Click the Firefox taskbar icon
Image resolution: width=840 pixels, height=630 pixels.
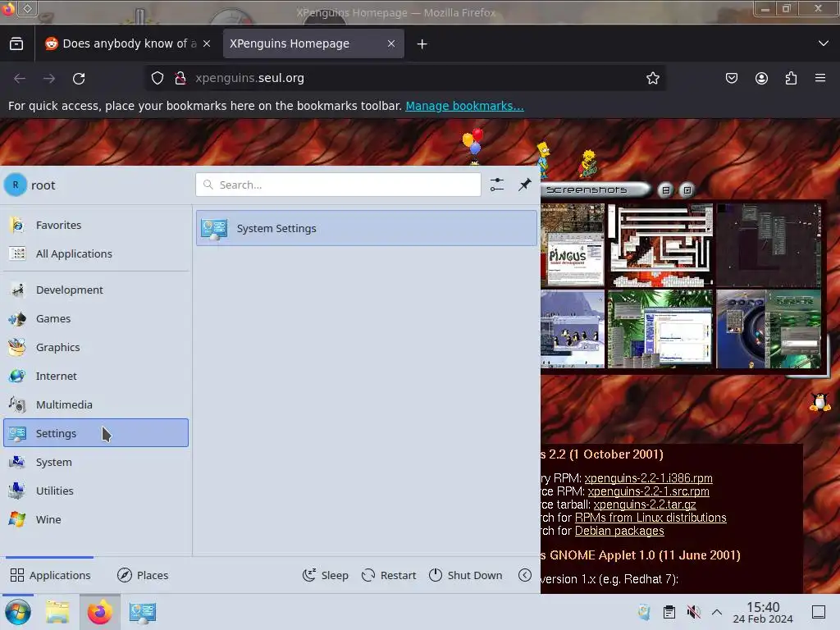99,612
